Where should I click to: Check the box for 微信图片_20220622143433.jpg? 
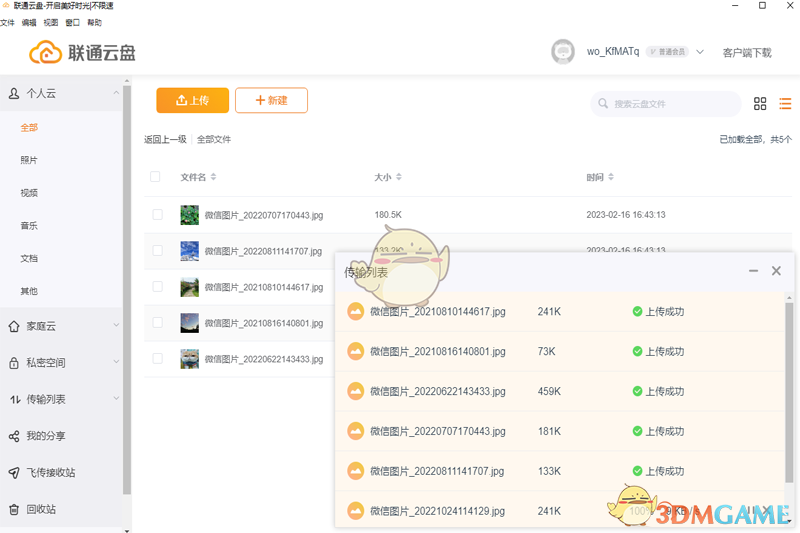click(158, 359)
